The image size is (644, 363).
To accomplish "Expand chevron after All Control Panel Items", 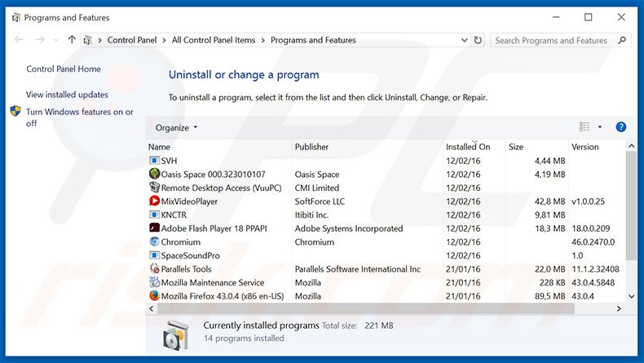I will (262, 40).
